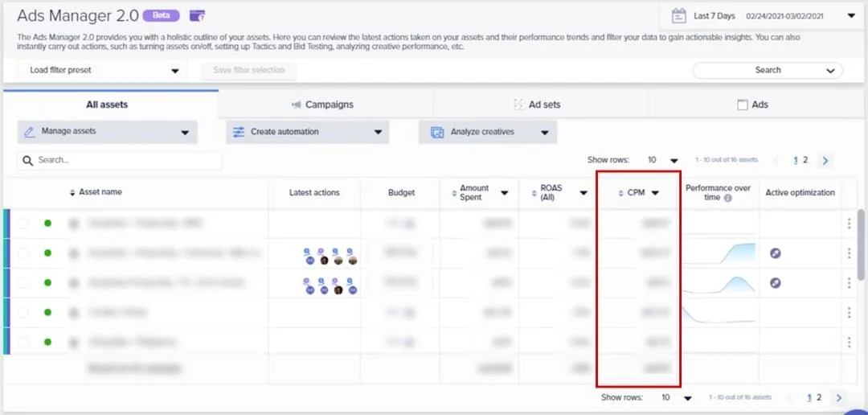
Task: Open the Create automation dropdown
Action: 307,132
